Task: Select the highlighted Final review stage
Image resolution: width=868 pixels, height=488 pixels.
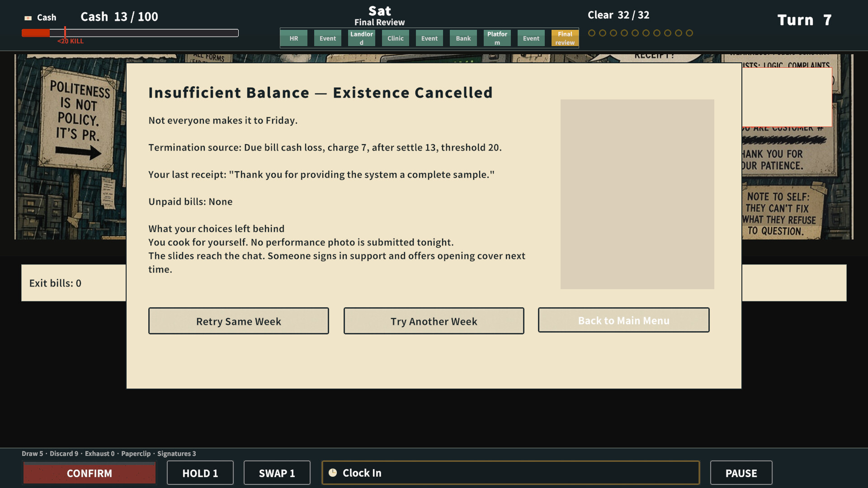Action: (565, 38)
